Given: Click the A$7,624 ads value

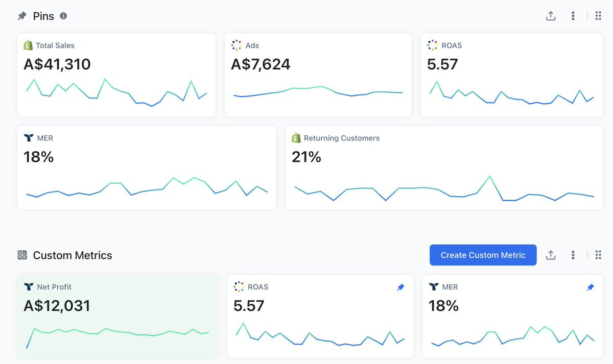Looking at the screenshot, I should (261, 64).
